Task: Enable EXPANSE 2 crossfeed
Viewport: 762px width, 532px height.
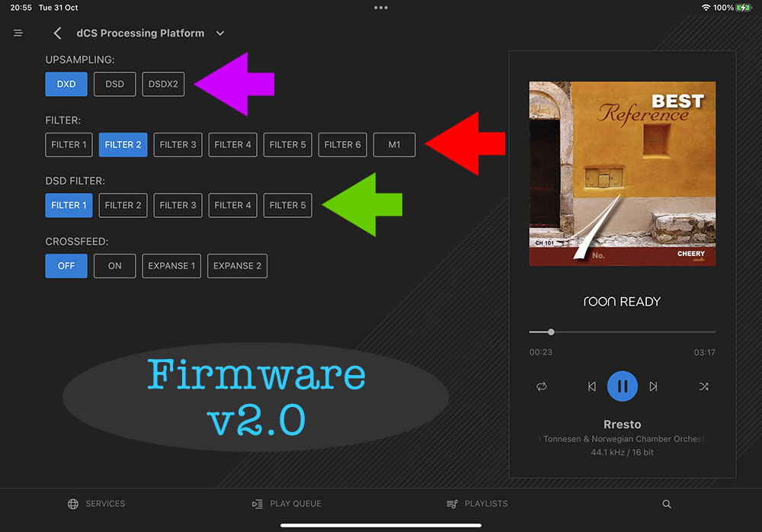Action: pos(237,266)
